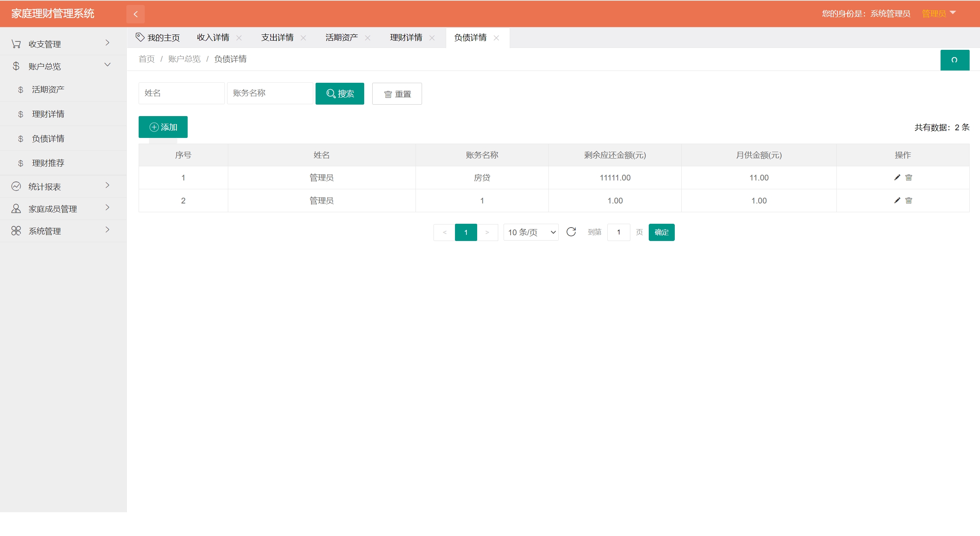This screenshot has height=536, width=980.
Task: Collapse the sidebar with the left arrow icon
Action: (x=136, y=14)
